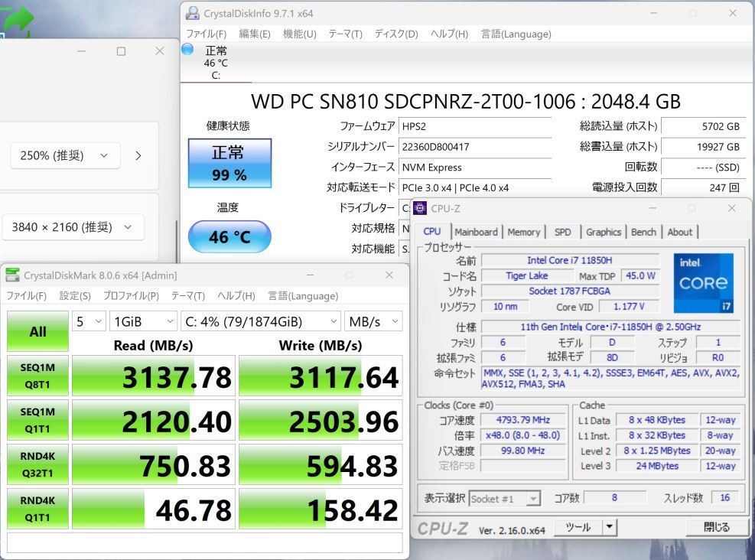Minimize the CrystalDiskMark window
The image size is (755, 560).
point(310,275)
